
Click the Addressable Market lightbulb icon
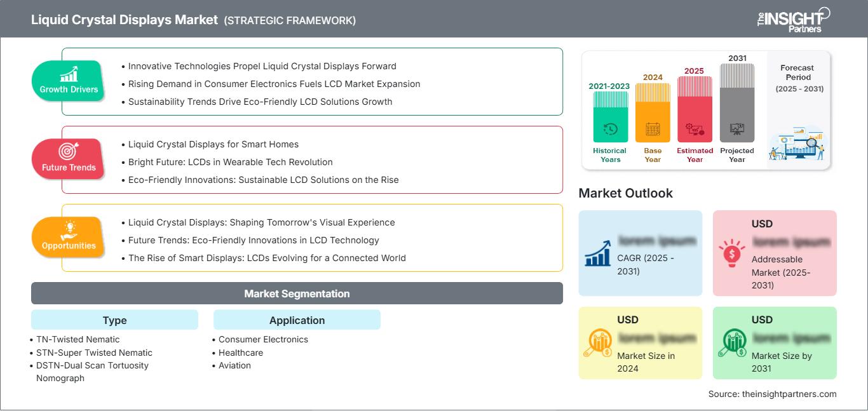(733, 252)
